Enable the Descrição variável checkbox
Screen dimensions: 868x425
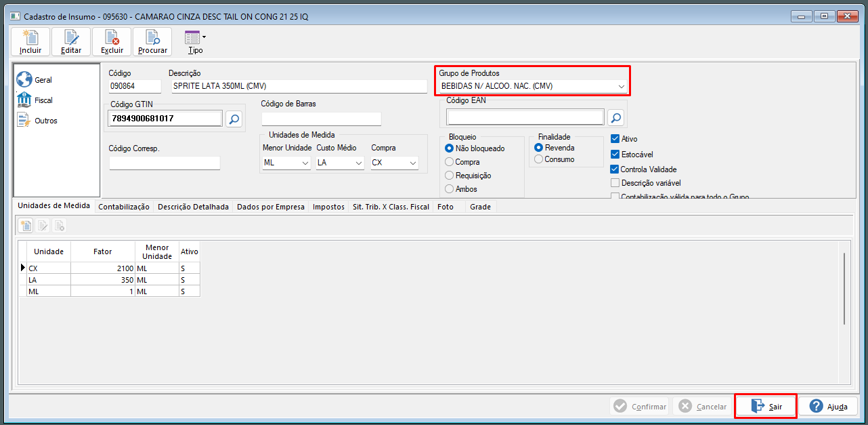pos(615,183)
